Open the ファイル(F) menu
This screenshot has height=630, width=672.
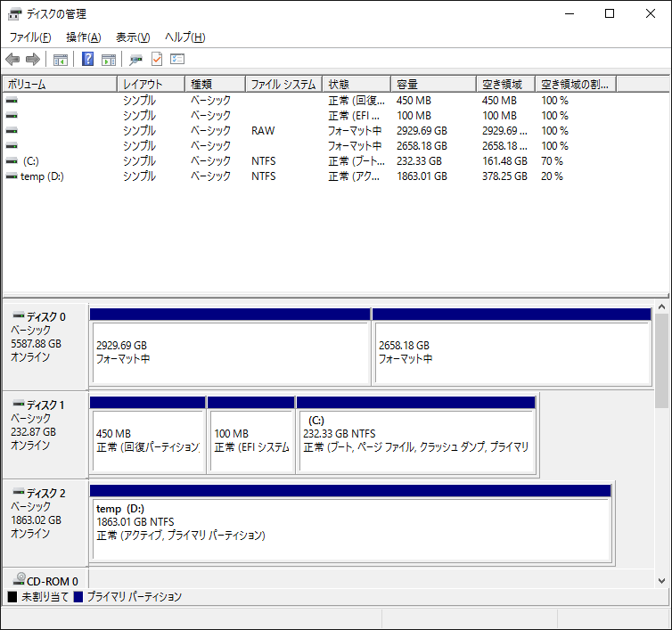click(30, 37)
